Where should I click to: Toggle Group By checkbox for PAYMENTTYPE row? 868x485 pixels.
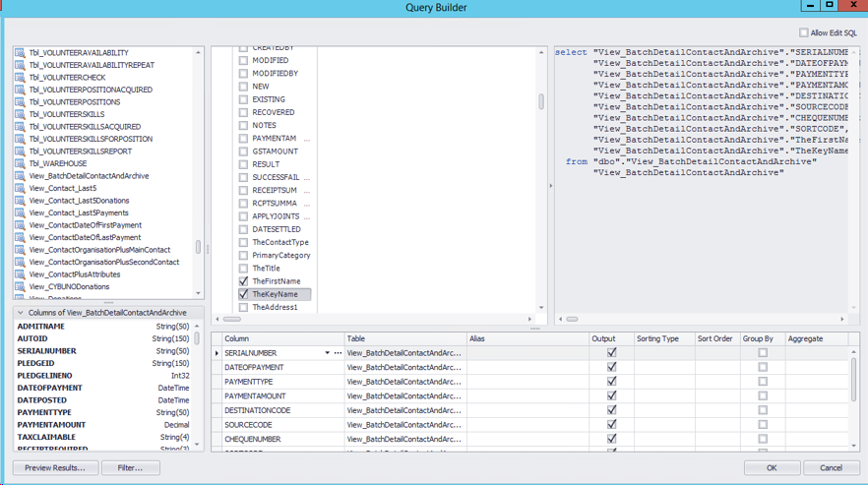(763, 382)
